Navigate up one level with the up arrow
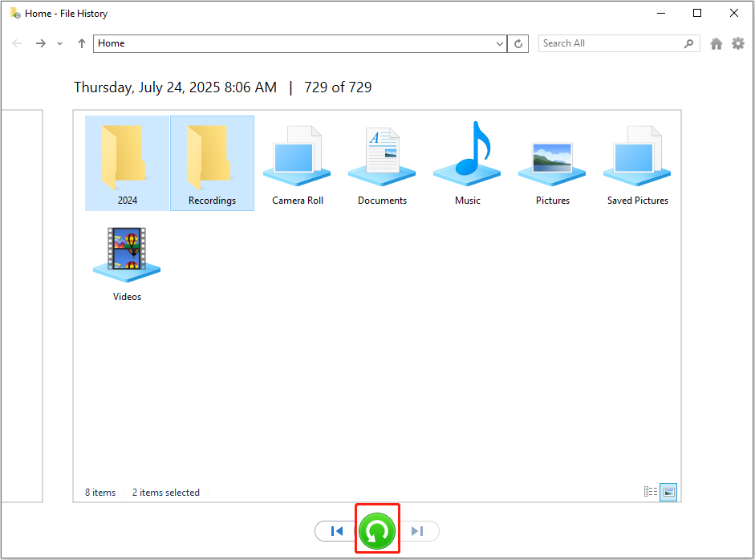The width and height of the screenshot is (755, 560). [80, 43]
